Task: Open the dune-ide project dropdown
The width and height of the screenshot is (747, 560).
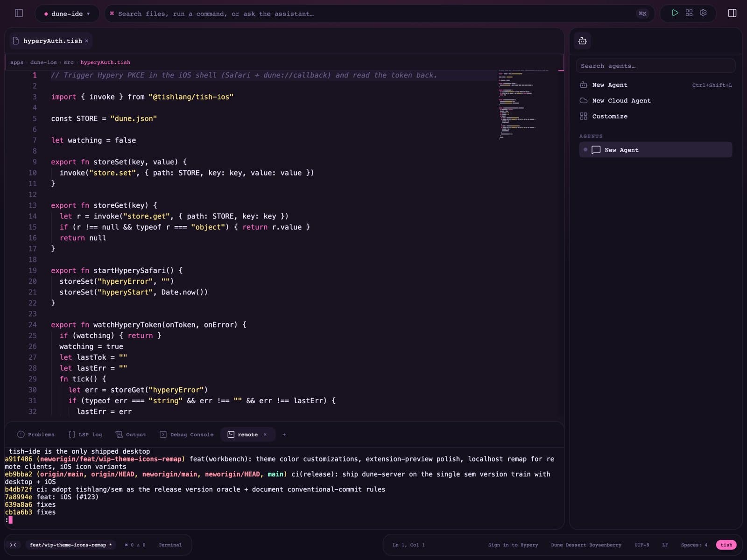Action: 67,14
